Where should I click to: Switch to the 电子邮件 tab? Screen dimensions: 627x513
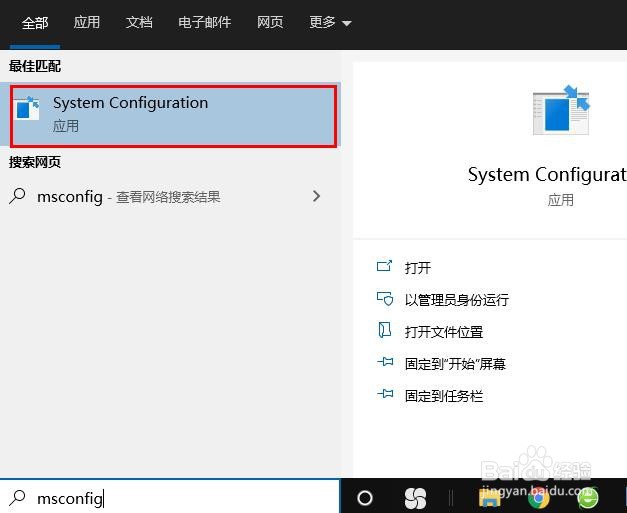pos(204,22)
